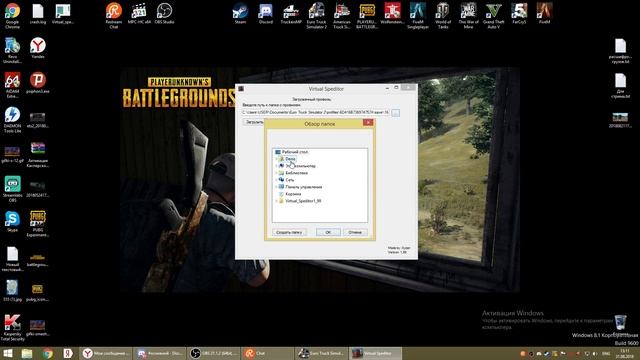Viewport: 640px width, 360px height.
Task: Select Рабочий стол in folder tree
Action: (295, 152)
